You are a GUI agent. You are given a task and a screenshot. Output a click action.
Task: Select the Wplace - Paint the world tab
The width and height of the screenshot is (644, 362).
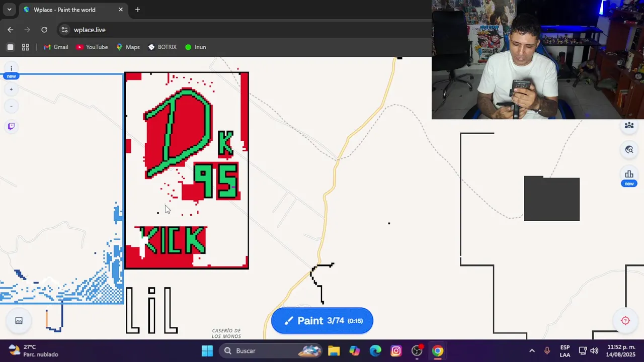point(72,10)
